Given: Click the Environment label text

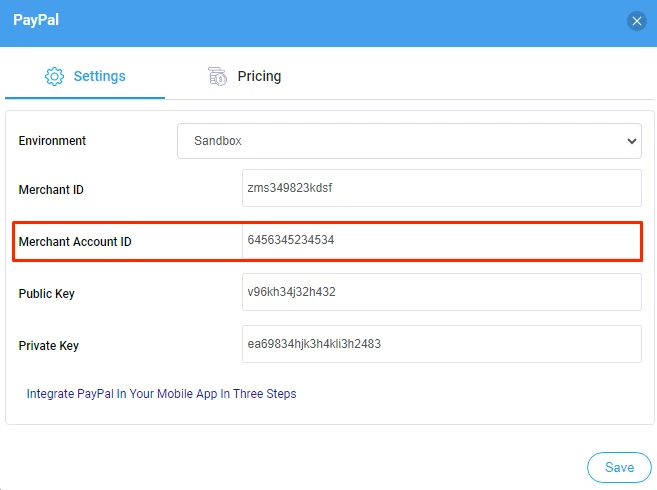Looking at the screenshot, I should 52,141.
